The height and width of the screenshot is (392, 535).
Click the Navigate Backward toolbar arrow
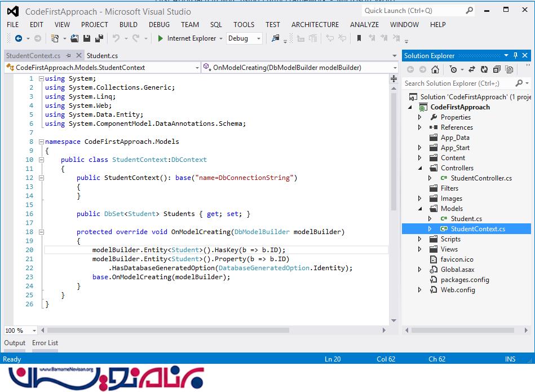point(19,38)
